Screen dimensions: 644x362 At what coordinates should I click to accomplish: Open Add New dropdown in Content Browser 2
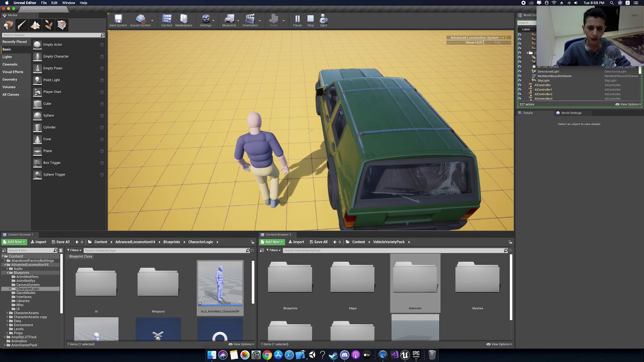pyautogui.click(x=272, y=242)
